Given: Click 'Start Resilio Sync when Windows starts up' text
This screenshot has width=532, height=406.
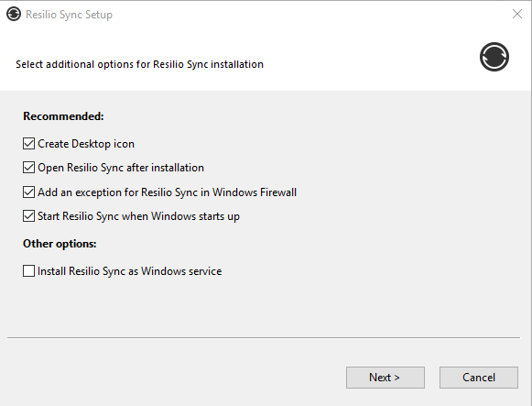Looking at the screenshot, I should pyautogui.click(x=138, y=216).
